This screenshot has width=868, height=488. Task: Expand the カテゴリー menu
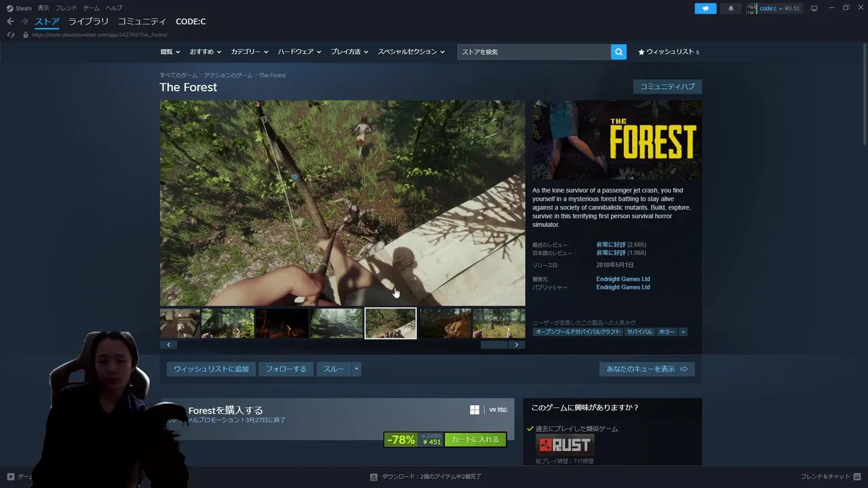tap(250, 52)
